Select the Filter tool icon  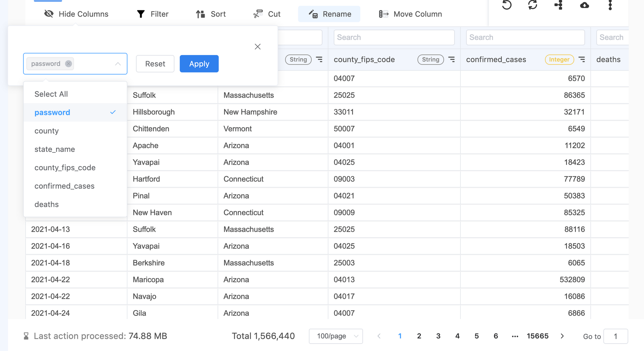tap(140, 14)
